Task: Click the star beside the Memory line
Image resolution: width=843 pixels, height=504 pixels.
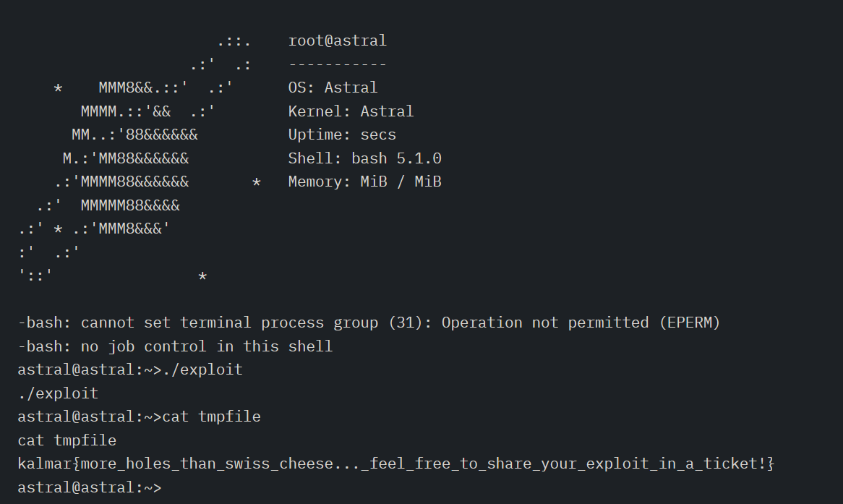Action: pyautogui.click(x=256, y=183)
